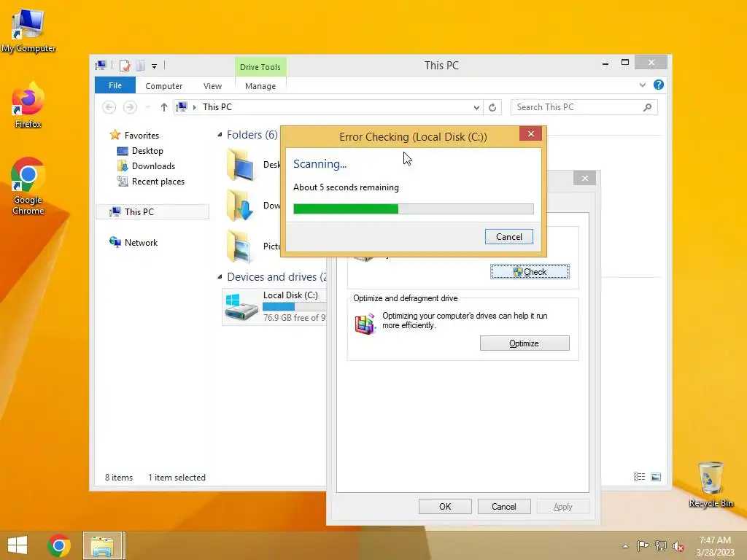Image resolution: width=747 pixels, height=560 pixels.
Task: Expand the ribbon with the chevron
Action: [x=642, y=85]
